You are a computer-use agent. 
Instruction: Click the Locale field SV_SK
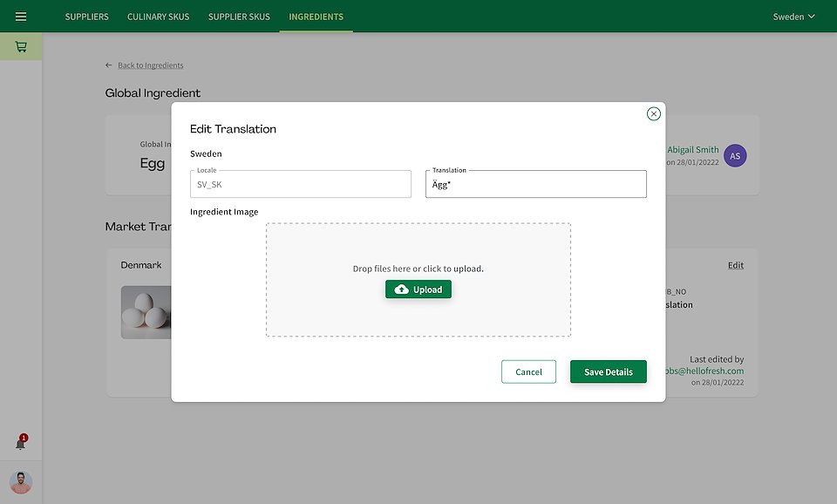click(300, 185)
